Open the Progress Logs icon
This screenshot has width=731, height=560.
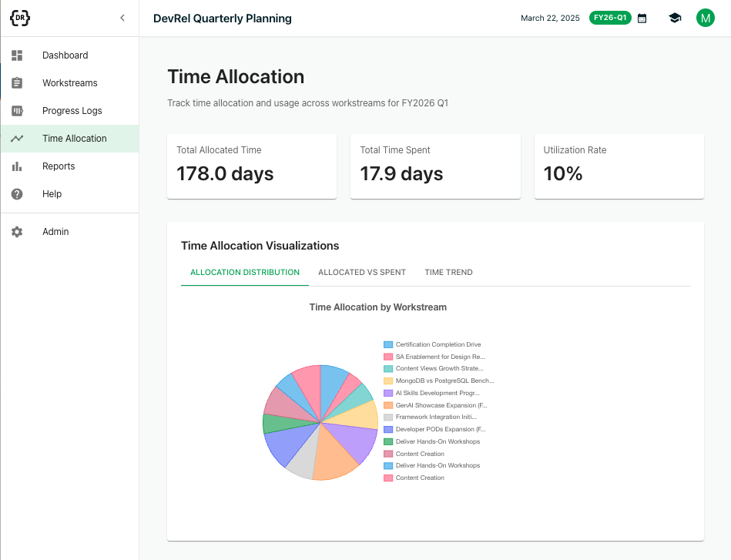[x=17, y=110]
